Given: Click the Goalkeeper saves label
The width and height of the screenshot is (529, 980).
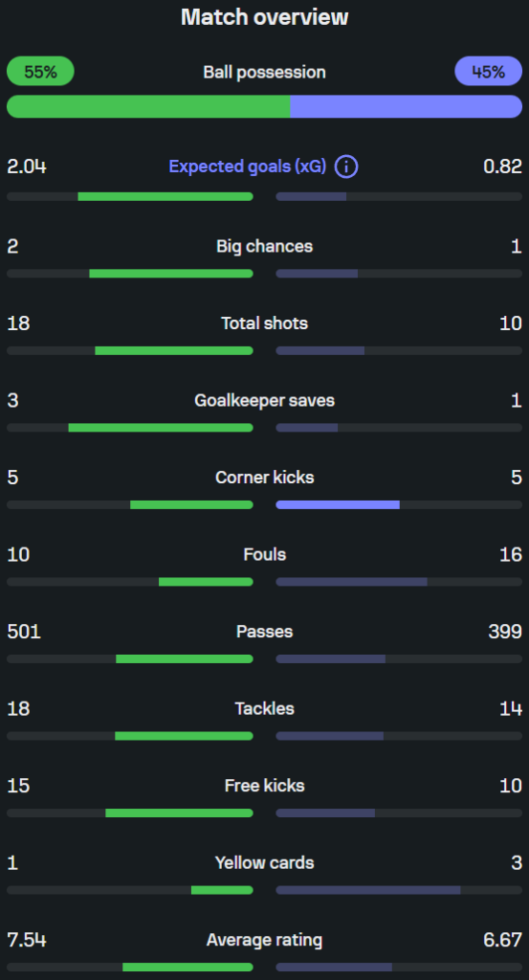Looking at the screenshot, I should (265, 401).
